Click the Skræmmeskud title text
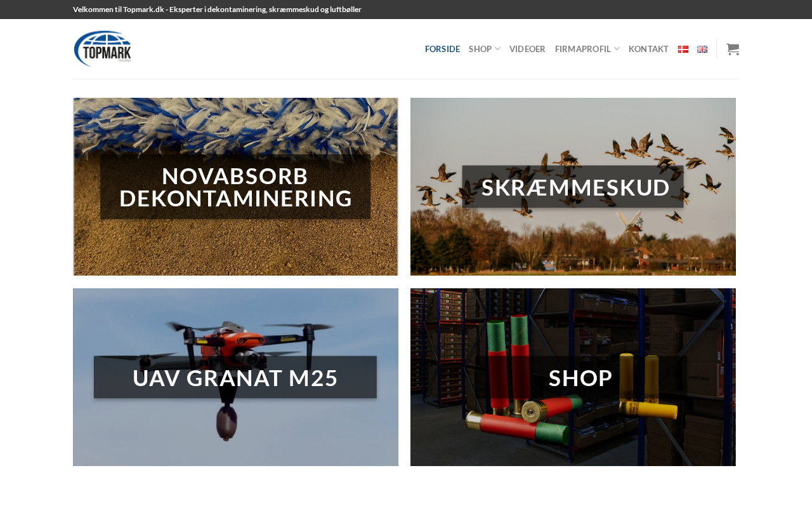 coord(575,187)
